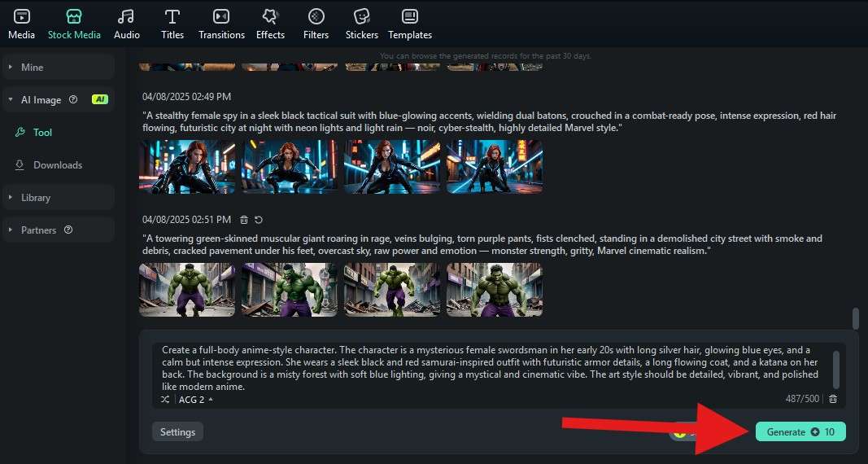Open the Filters tab
868x464 pixels.
316,24
